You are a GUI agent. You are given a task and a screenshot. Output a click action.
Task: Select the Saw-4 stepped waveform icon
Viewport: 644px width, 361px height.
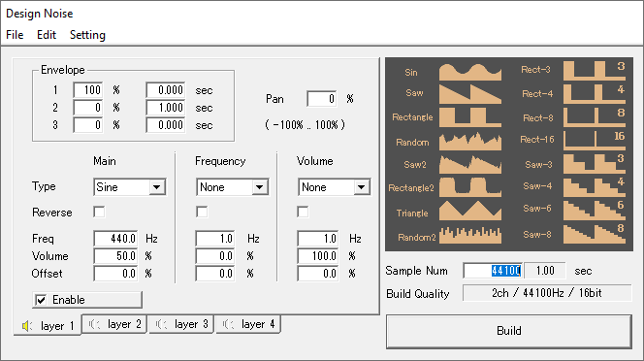tap(595, 186)
